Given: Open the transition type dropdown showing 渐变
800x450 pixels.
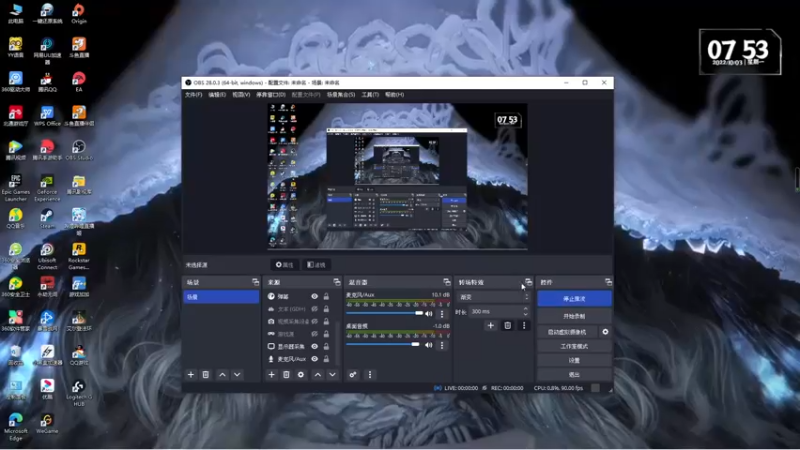Looking at the screenshot, I should [x=493, y=297].
